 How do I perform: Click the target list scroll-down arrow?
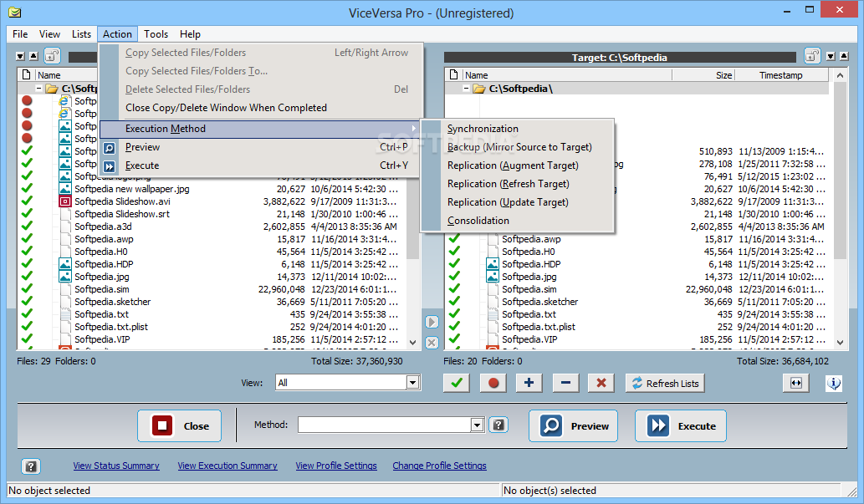tap(840, 342)
